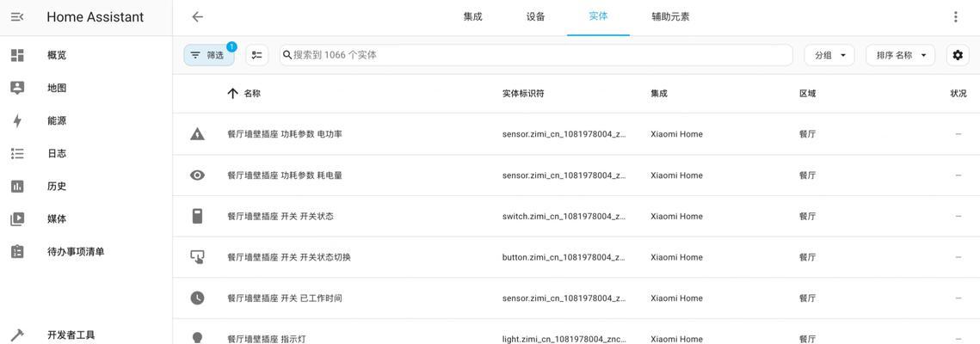
Task: Switch to the 集成 tab
Action: [472, 17]
